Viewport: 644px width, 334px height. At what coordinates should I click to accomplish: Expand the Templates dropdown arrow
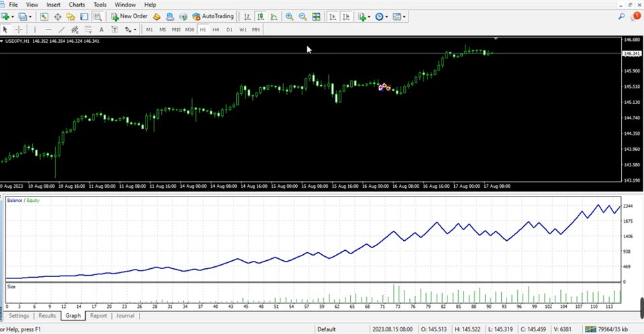(404, 17)
